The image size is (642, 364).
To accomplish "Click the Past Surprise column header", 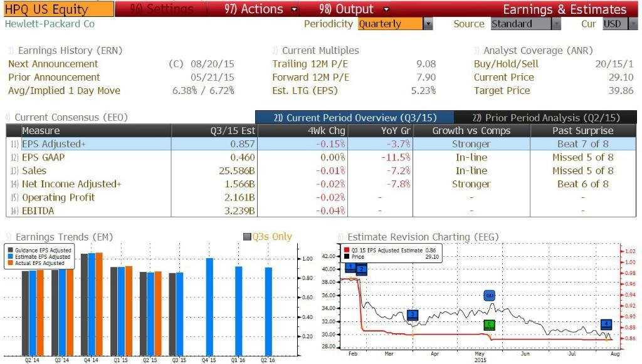I will 583,130.
